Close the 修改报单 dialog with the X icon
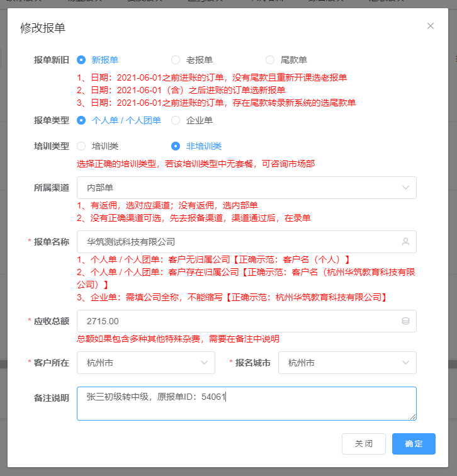 431,26
